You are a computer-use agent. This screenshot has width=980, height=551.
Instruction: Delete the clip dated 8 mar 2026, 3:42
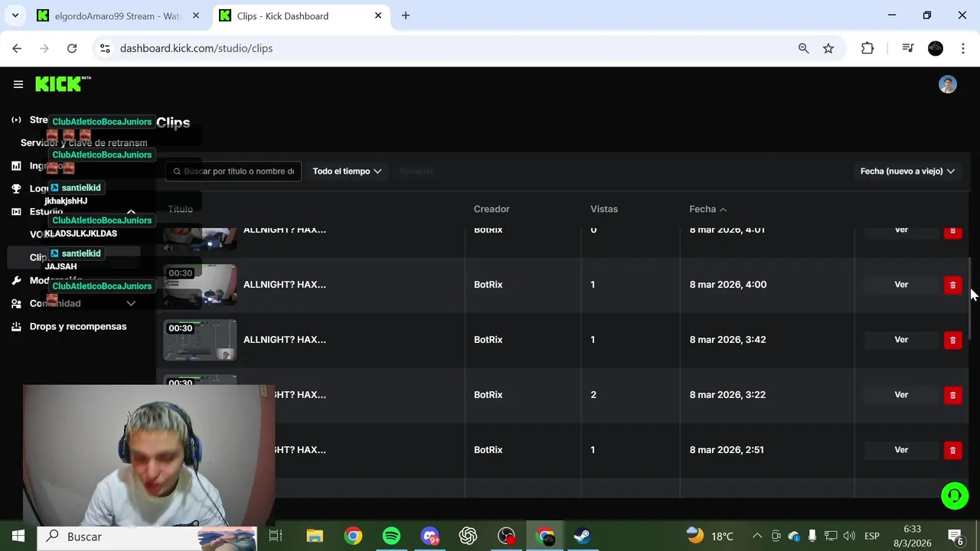tap(952, 340)
